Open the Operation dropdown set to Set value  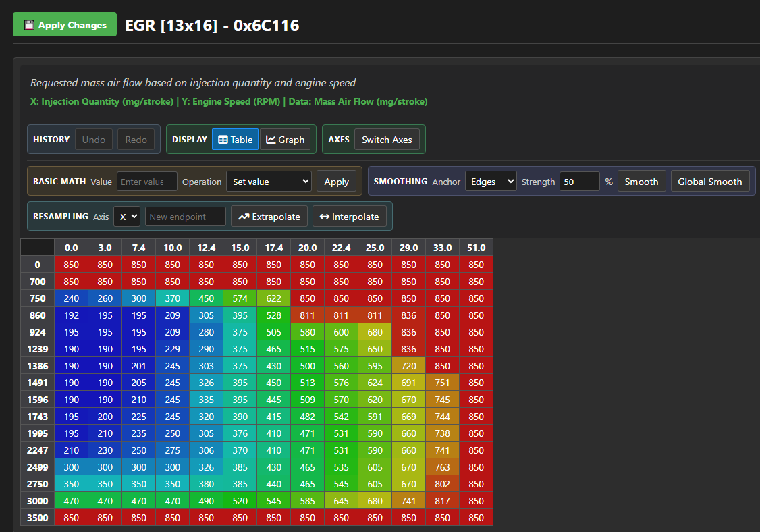(x=269, y=182)
